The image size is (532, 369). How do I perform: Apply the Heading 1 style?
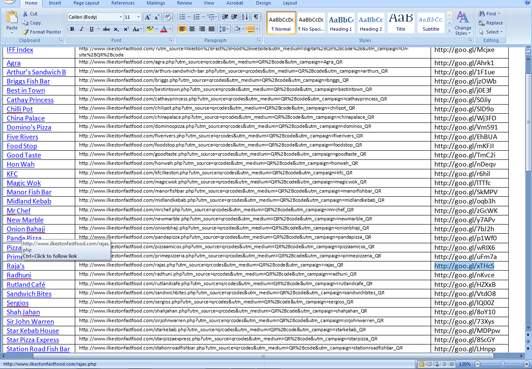tap(341, 23)
